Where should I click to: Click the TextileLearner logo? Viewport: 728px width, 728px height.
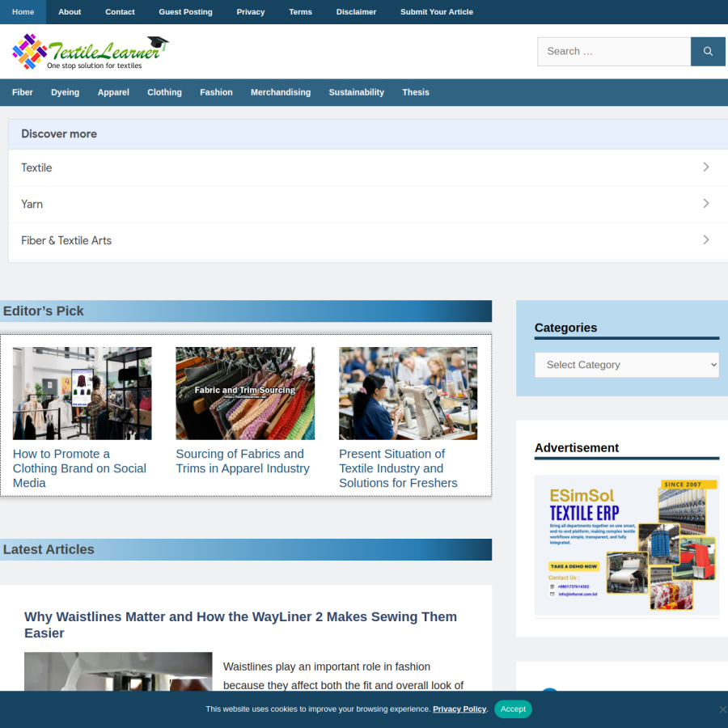tap(91, 52)
